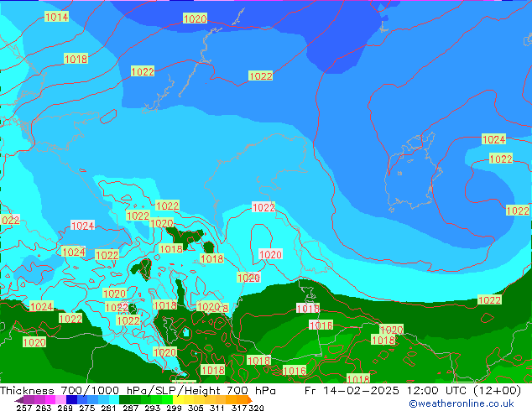Click the date text 'Fr 14-02-2025 12:00 UTC (12+00)'
This screenshot has height=411, width=532.
point(413,390)
